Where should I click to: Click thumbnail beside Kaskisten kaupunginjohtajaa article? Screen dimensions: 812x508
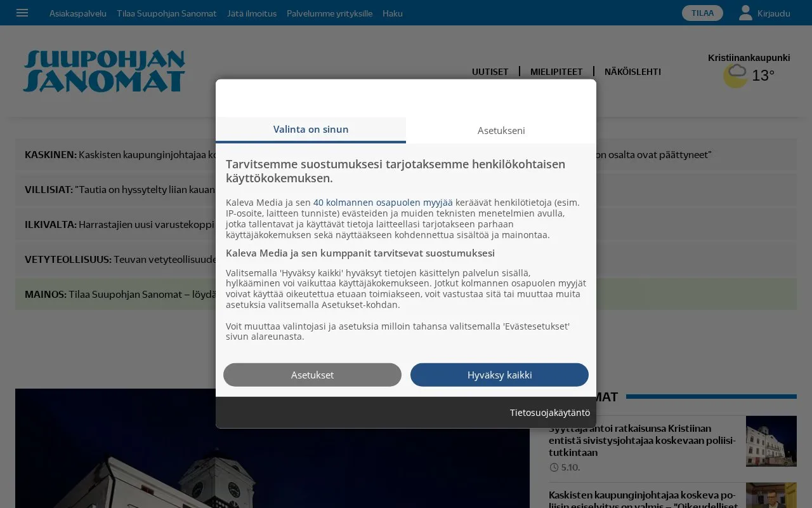(771, 495)
